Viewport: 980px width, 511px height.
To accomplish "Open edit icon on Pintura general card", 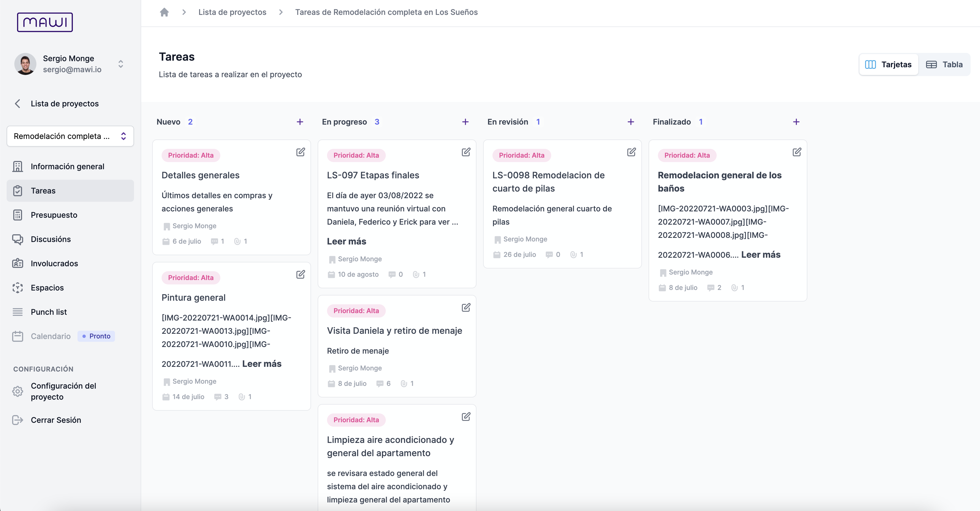I will pos(300,275).
